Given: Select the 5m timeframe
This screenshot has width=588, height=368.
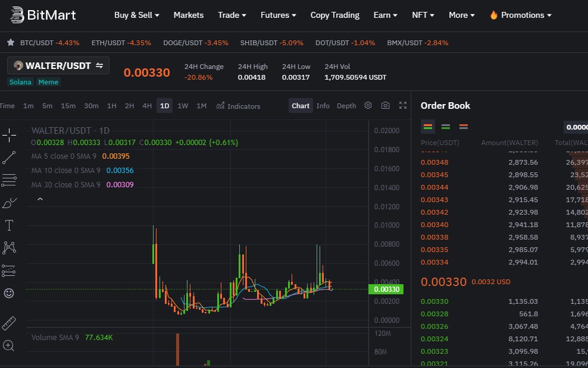Looking at the screenshot, I should click(x=47, y=106).
